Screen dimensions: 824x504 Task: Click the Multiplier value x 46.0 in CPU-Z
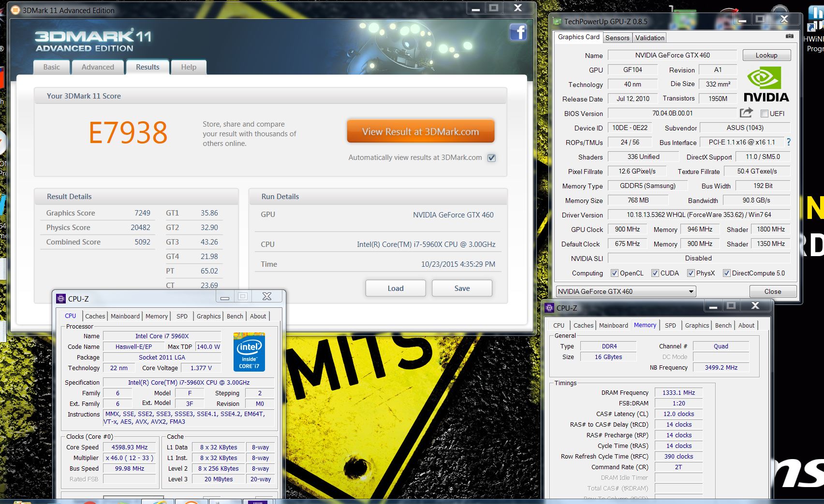(x=130, y=458)
